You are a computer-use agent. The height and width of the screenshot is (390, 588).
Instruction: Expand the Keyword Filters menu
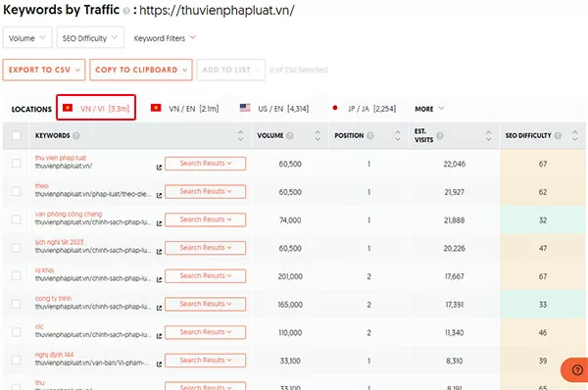(x=165, y=38)
